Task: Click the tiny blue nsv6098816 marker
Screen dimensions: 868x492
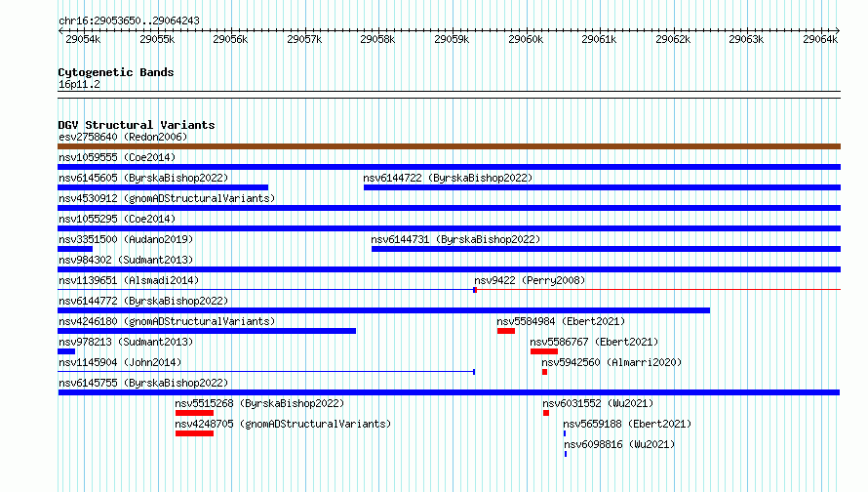Action: 566,454
